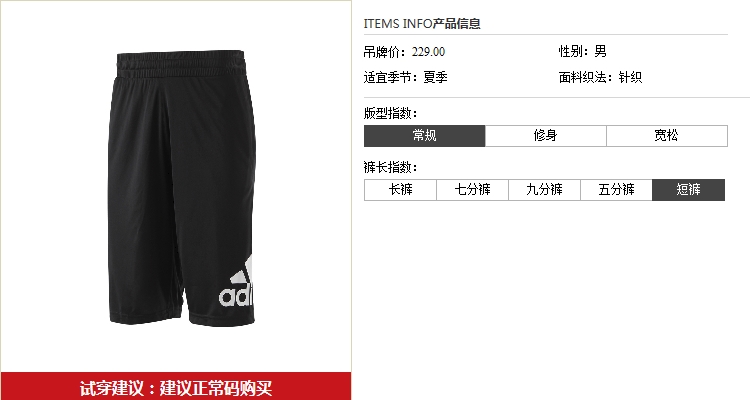The width and height of the screenshot is (750, 400).
Task: Click the ITEMS INFO产品信息 heading
Action: click(x=422, y=23)
